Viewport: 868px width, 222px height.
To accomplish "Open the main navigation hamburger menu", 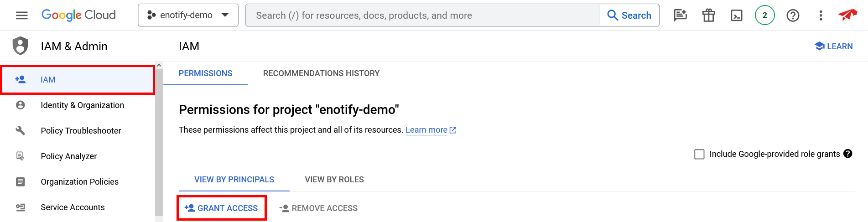I will [x=21, y=15].
